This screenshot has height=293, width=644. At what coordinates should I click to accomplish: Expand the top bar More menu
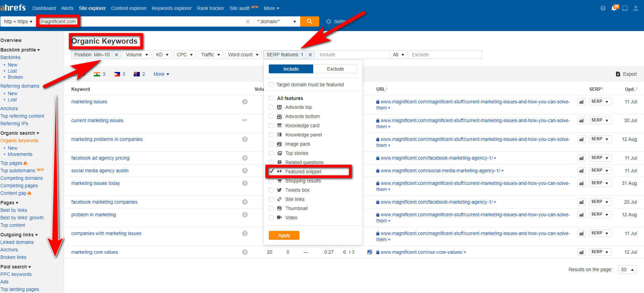[x=272, y=8]
